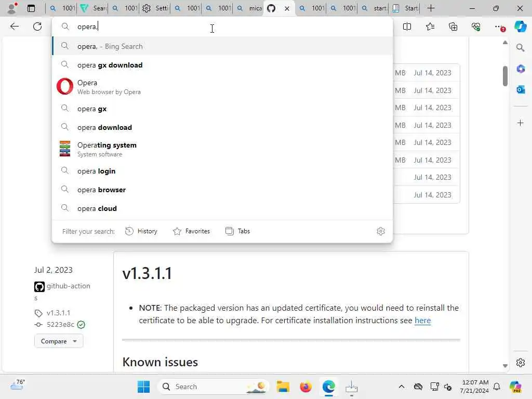Click the verified commit checkmark icon
532x399 pixels.
tap(81, 325)
